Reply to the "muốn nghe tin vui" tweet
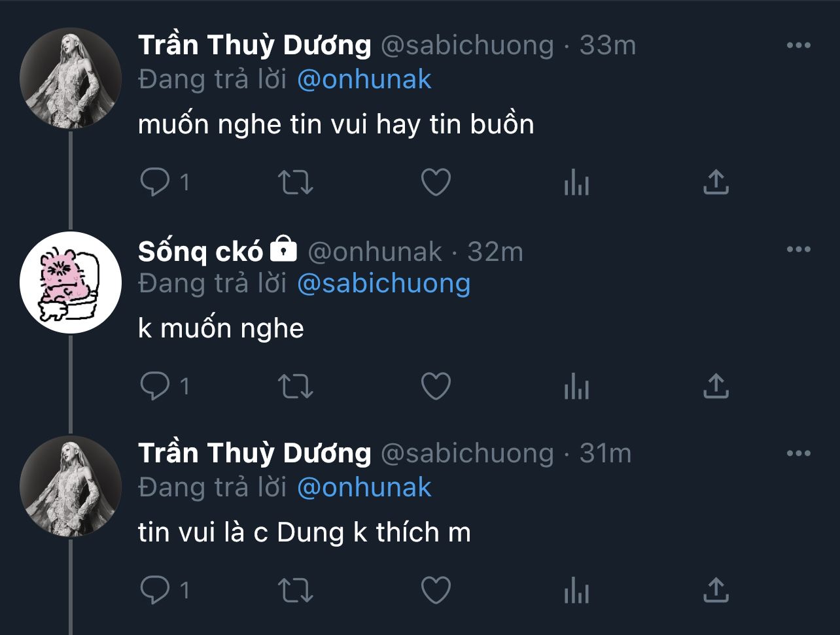The image size is (840, 635). 155,182
